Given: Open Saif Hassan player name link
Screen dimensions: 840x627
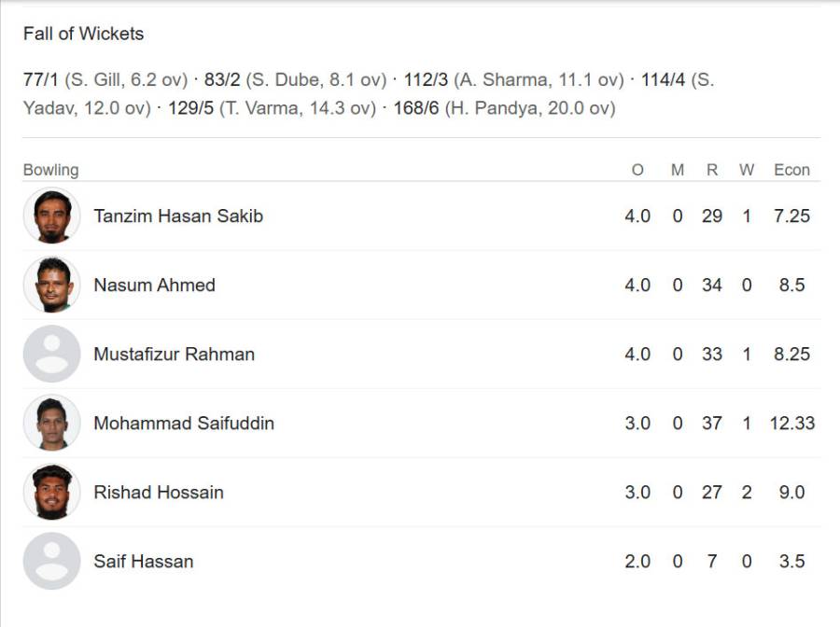Looking at the screenshot, I should 144,561.
